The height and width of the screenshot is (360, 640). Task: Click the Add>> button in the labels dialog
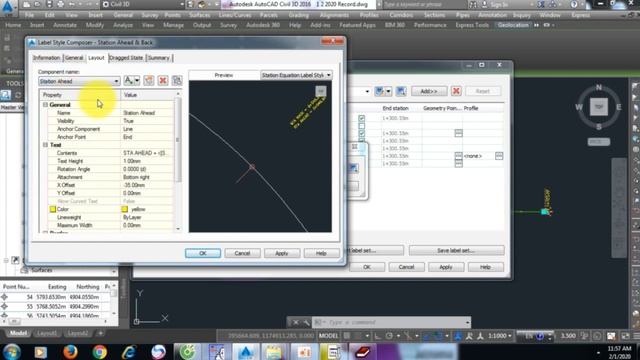[429, 91]
